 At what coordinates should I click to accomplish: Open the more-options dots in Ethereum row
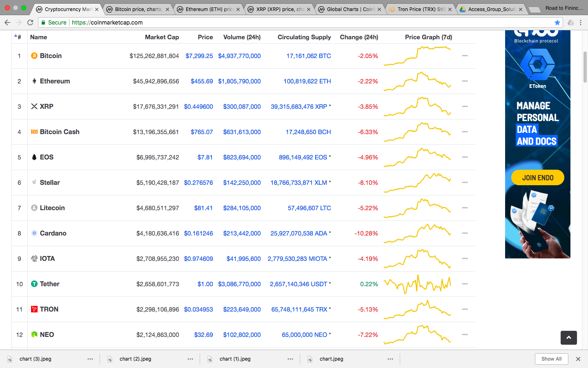point(465,81)
